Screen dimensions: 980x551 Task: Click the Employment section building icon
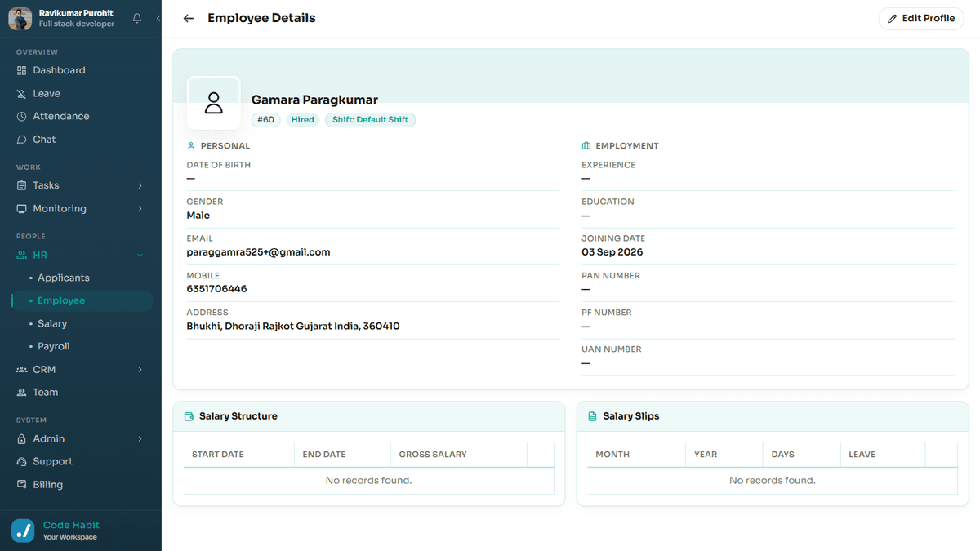point(586,146)
